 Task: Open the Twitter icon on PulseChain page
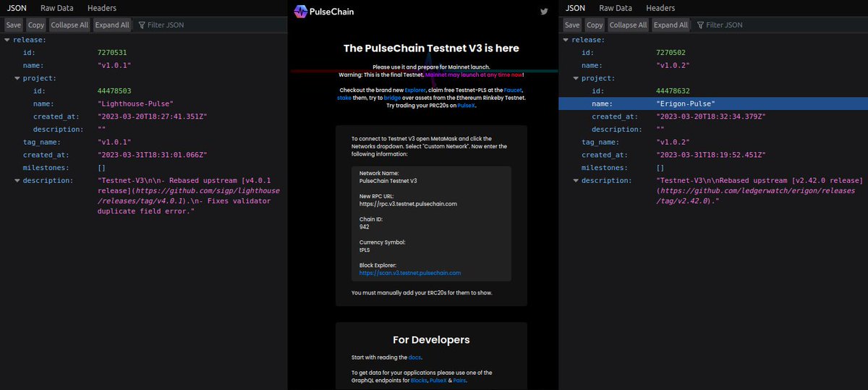click(x=545, y=11)
